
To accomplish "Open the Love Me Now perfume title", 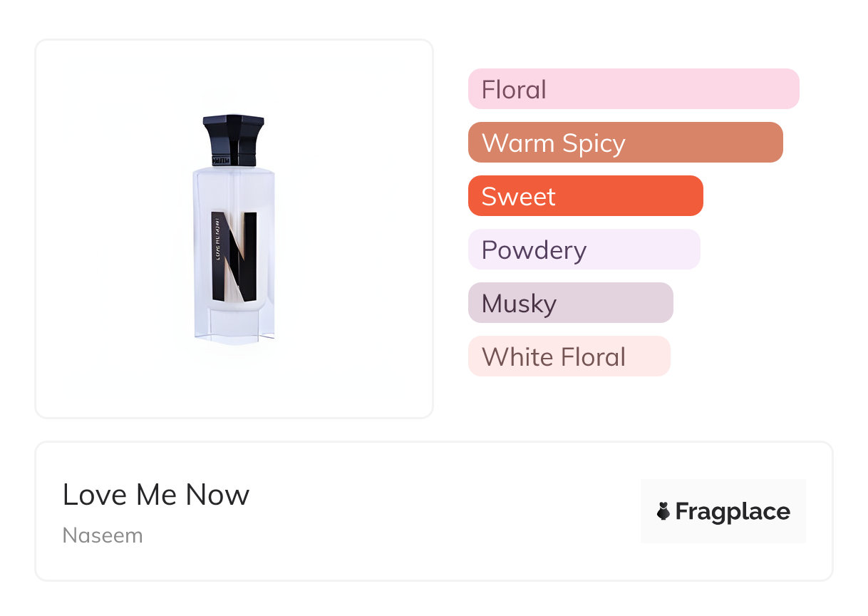I will click(156, 495).
